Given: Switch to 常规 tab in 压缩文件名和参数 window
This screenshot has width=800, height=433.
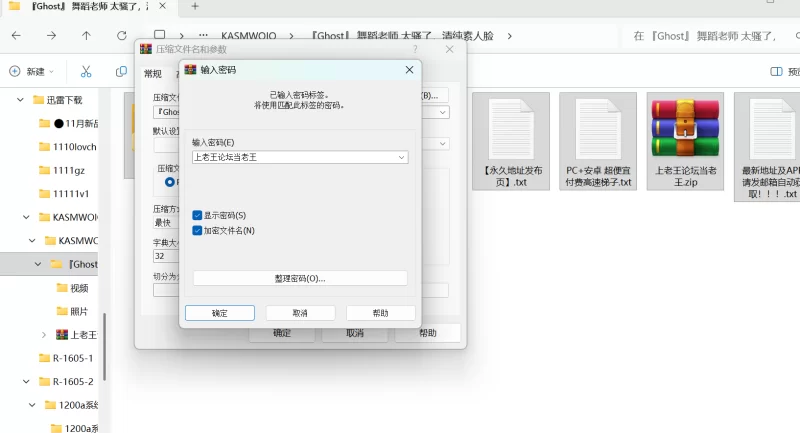Looking at the screenshot, I should click(153, 74).
